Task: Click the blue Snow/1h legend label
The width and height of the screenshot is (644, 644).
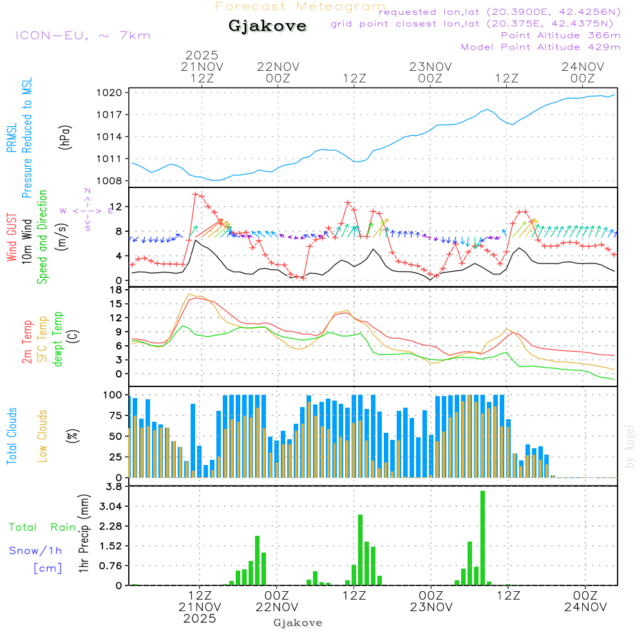Action: [35, 550]
